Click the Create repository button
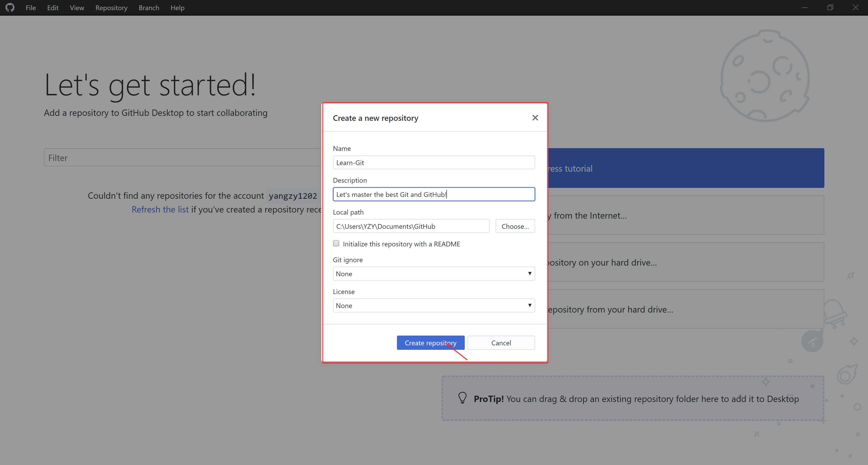The height and width of the screenshot is (465, 868). point(430,343)
